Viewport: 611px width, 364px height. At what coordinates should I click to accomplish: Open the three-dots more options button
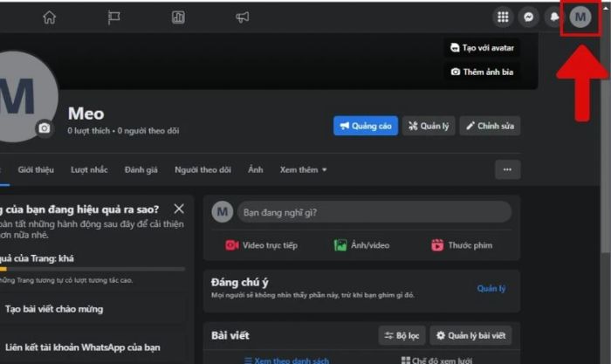[x=507, y=169]
